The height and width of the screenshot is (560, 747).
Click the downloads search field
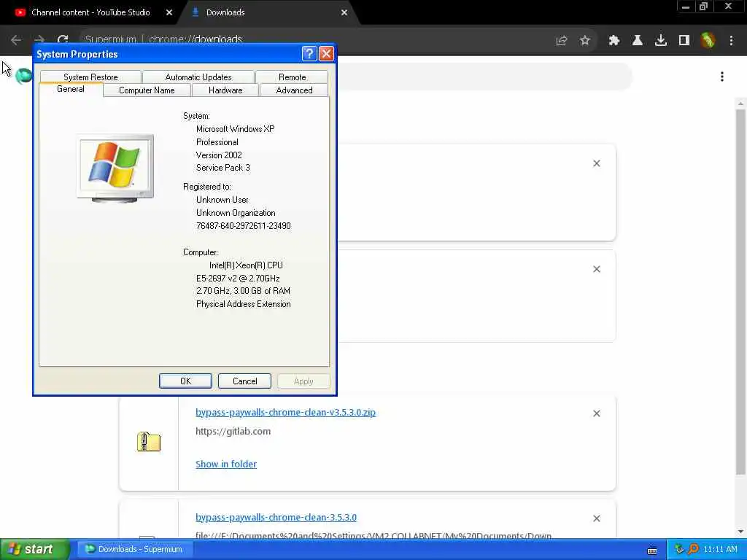(484, 76)
